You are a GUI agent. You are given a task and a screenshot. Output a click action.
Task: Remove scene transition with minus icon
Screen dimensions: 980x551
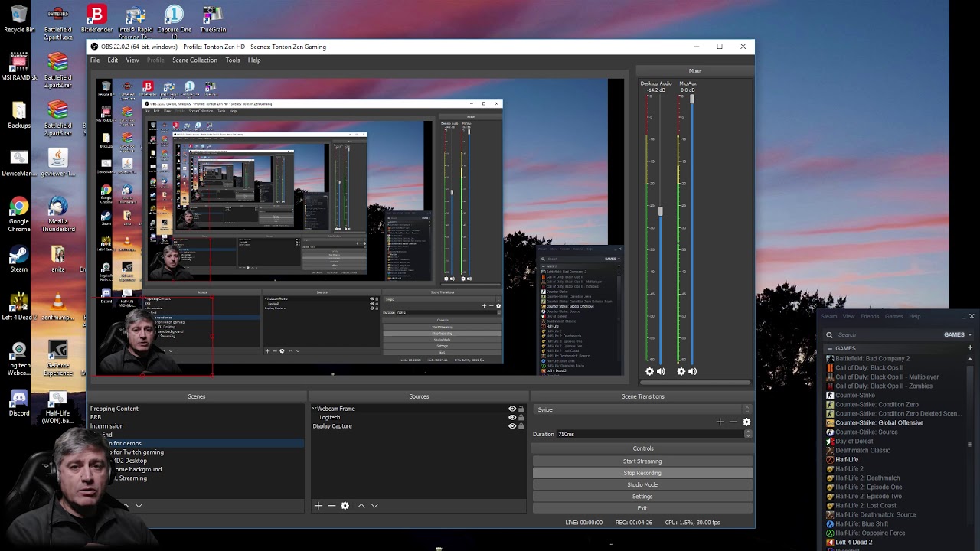pyautogui.click(x=733, y=422)
